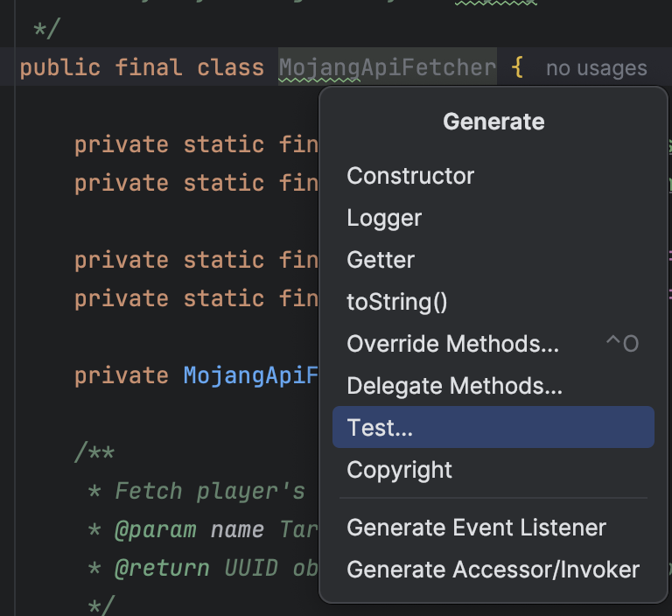Click Generate Accessor/Invoker option
Image resolution: width=672 pixels, height=616 pixels.
493,570
